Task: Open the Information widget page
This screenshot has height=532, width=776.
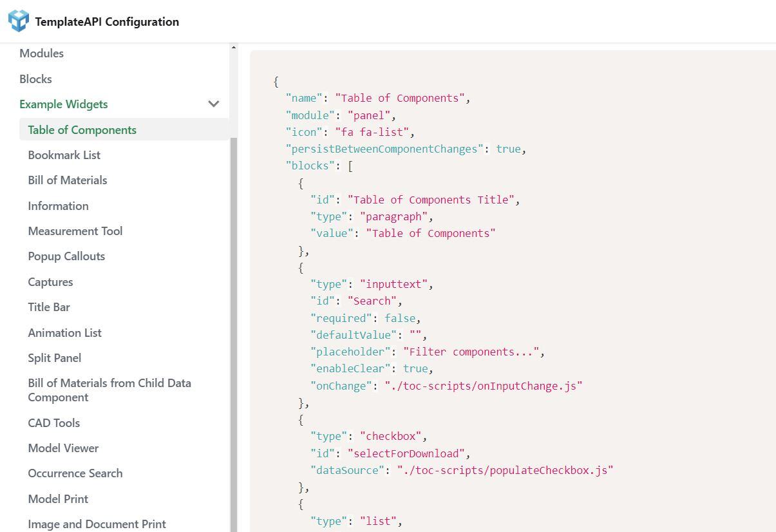Action: pos(58,206)
